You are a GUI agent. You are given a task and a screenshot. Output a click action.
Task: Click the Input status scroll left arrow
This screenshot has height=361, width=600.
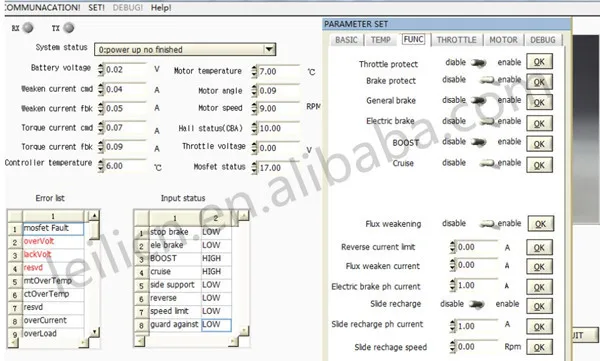tap(140, 341)
